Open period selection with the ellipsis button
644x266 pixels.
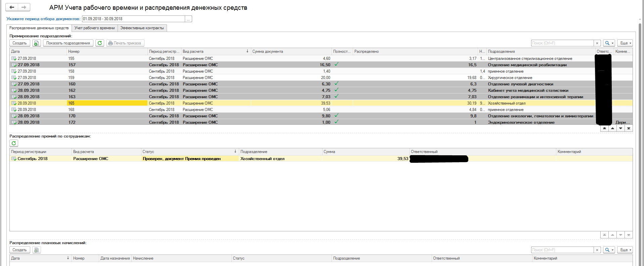coord(188,19)
